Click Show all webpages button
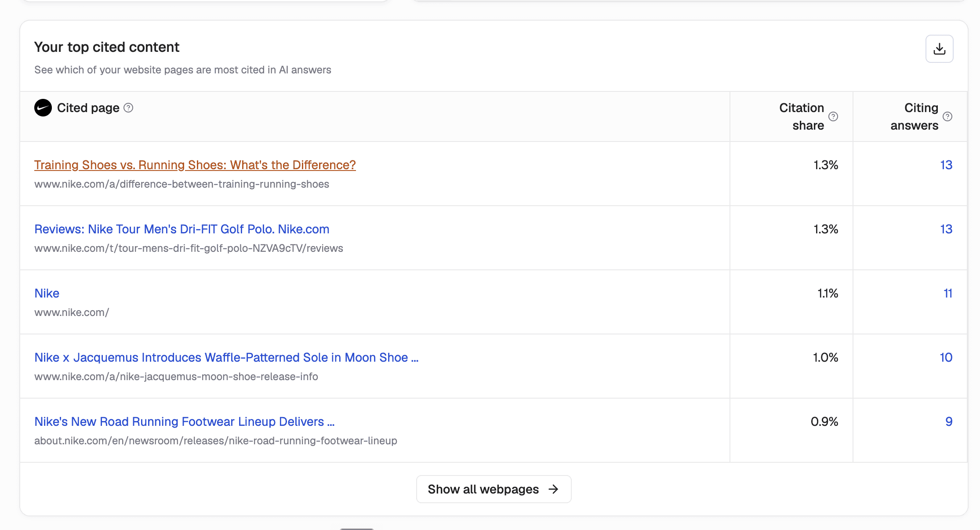 point(494,489)
